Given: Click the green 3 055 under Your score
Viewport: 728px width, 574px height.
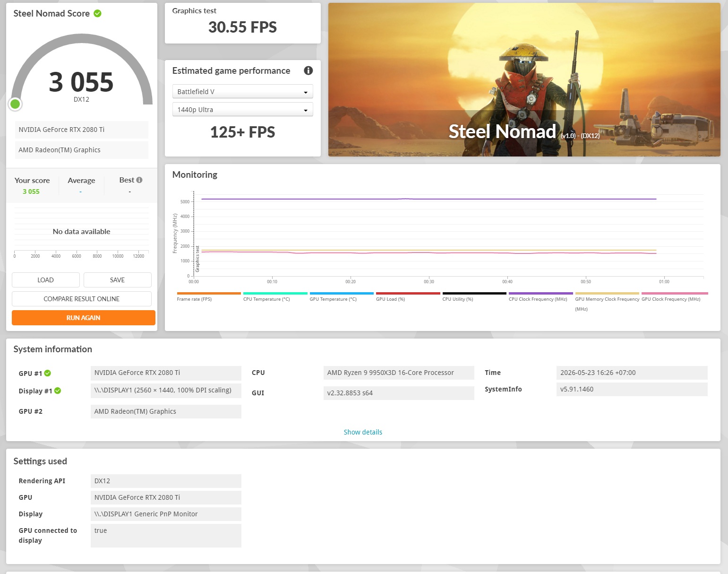Looking at the screenshot, I should tap(31, 191).
